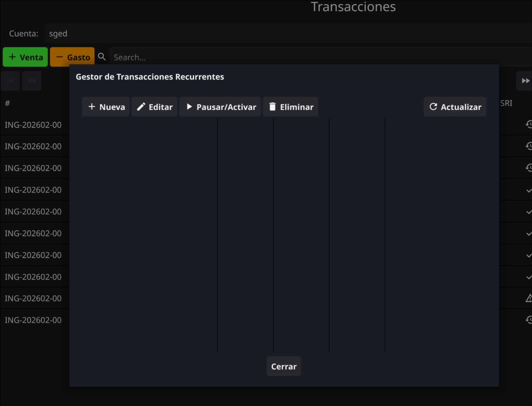Refresh the list with Actualizar
The image size is (532, 406).
(x=454, y=107)
